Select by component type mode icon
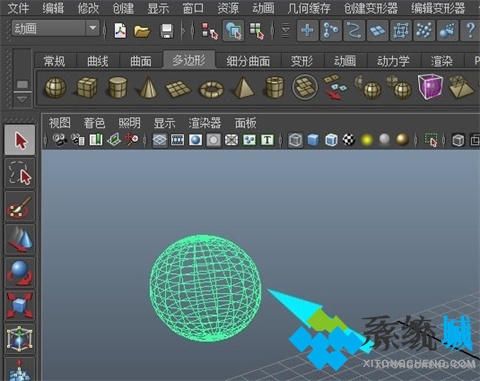 (257, 31)
